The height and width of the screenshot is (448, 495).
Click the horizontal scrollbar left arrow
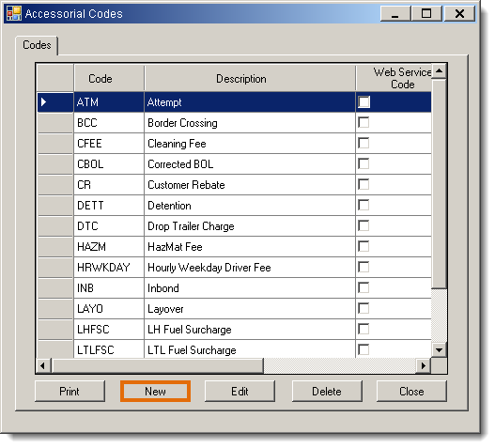[x=43, y=365]
